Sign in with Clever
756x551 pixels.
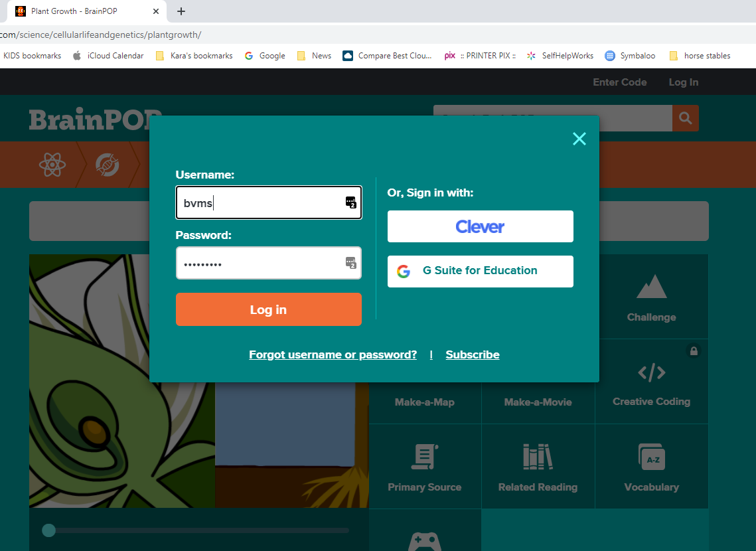coord(480,226)
